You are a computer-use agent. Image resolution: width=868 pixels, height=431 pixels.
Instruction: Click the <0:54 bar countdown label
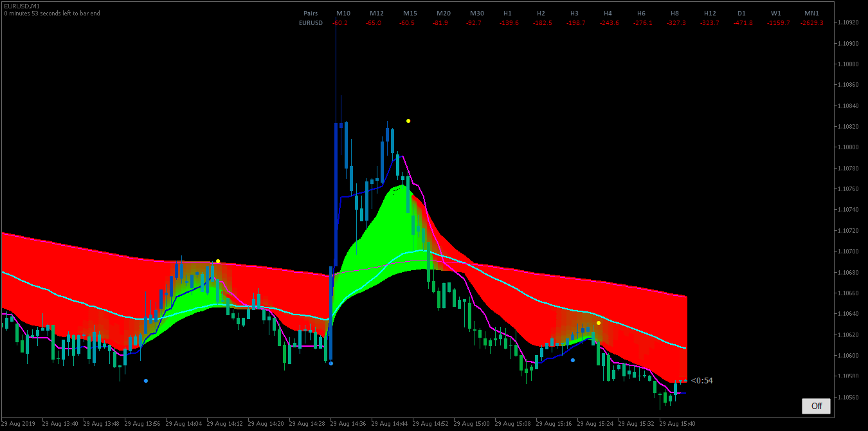tap(701, 381)
